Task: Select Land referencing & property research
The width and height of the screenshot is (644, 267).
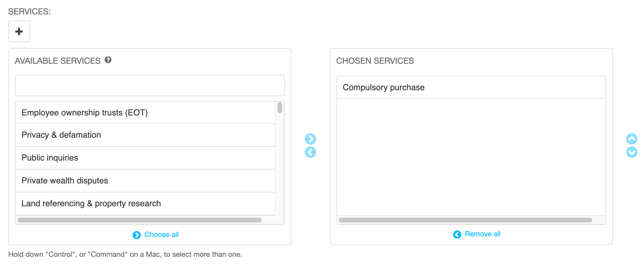Action: click(x=145, y=204)
